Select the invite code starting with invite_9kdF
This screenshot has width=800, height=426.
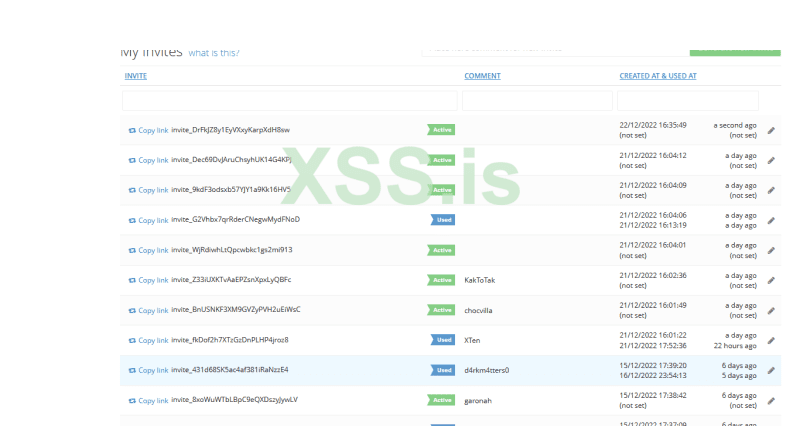click(x=231, y=189)
